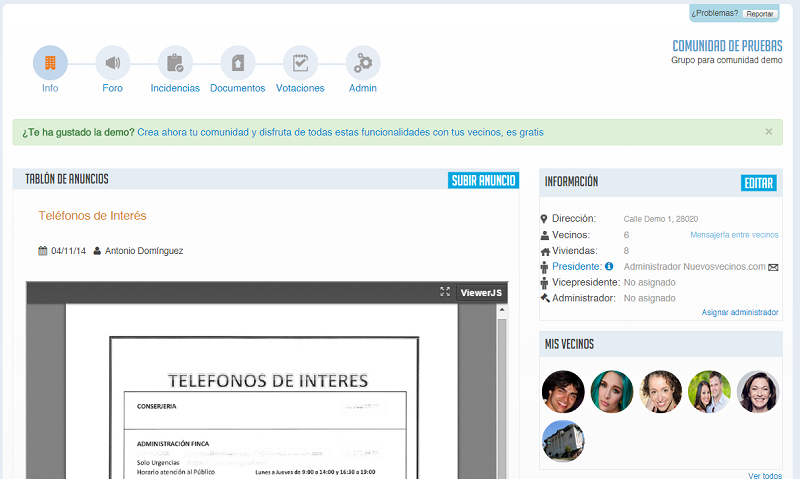
Task: Dismiss the green demo banner
Action: 768,132
